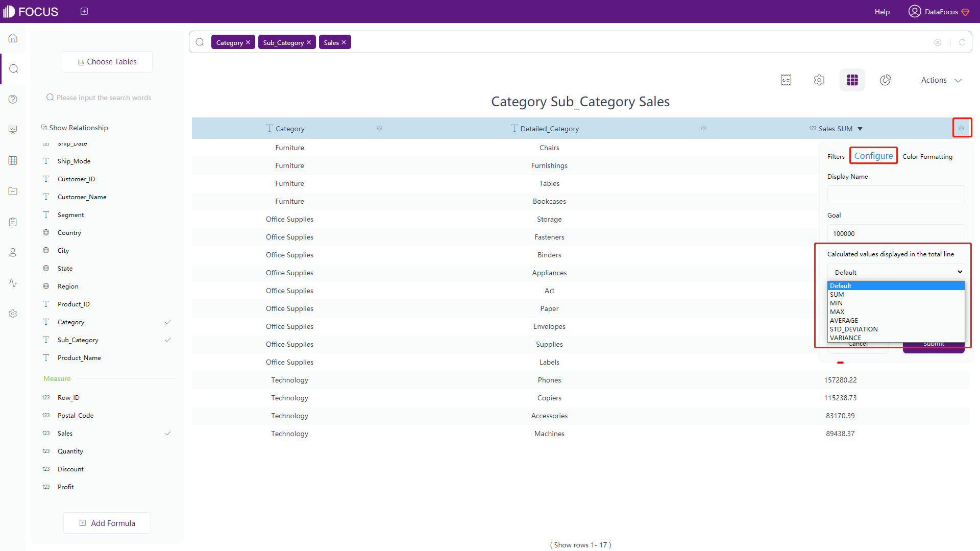This screenshot has height=551, width=980.
Task: Click the leftmost toolbar icon above the table
Action: (x=786, y=80)
